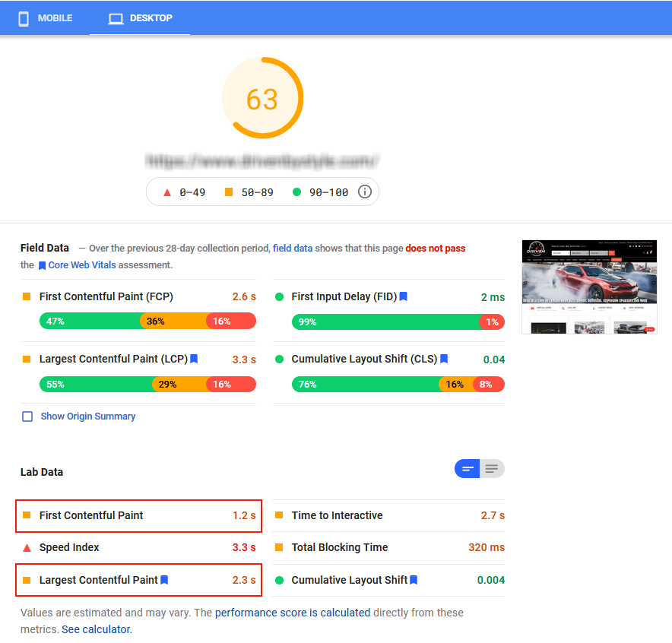Switch to the Mobile tab
Screen dimensions: 672x643
pos(46,18)
